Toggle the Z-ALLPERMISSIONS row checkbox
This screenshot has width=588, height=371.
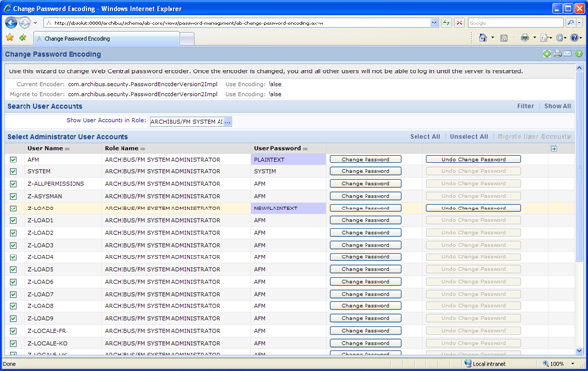pyautogui.click(x=13, y=184)
